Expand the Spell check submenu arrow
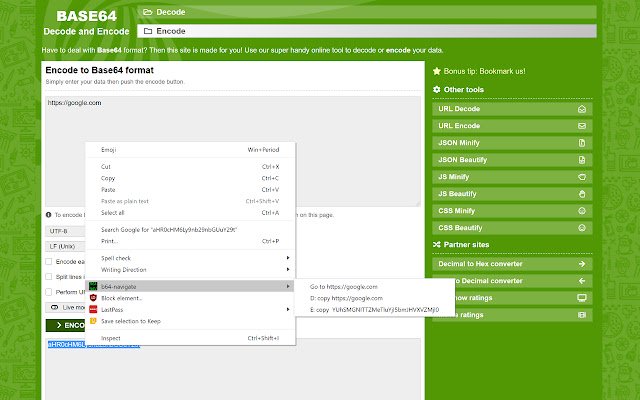Viewport: 640px width, 400px height. 288,258
